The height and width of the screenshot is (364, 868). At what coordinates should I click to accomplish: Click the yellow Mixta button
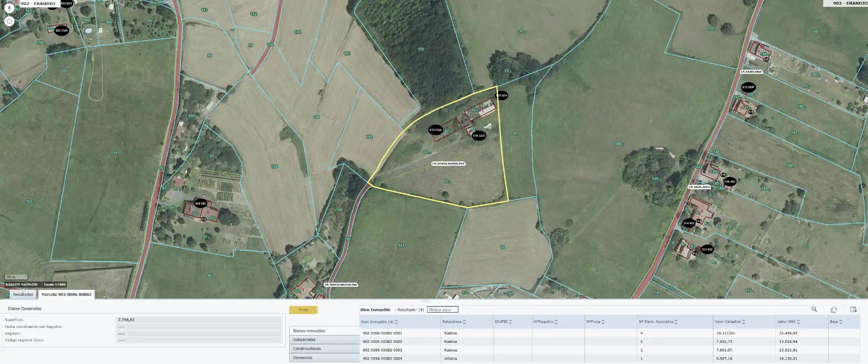(303, 310)
